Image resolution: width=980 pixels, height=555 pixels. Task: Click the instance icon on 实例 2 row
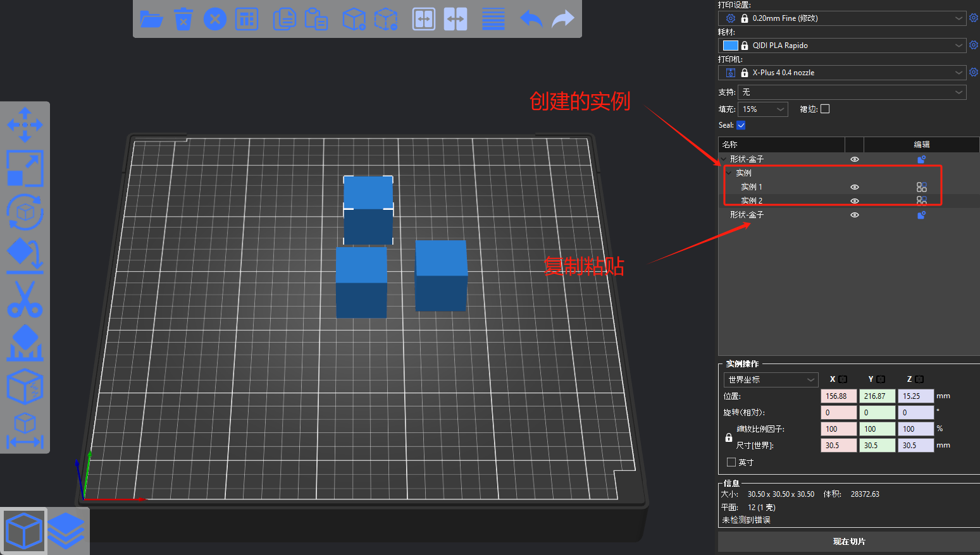click(922, 200)
